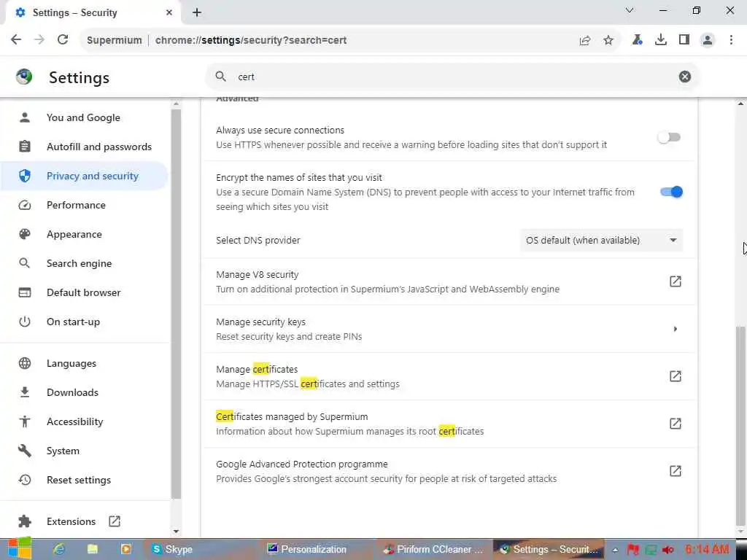Screen dimensions: 747x560
Task: Open Languages settings
Action: pyautogui.click(x=84, y=363)
